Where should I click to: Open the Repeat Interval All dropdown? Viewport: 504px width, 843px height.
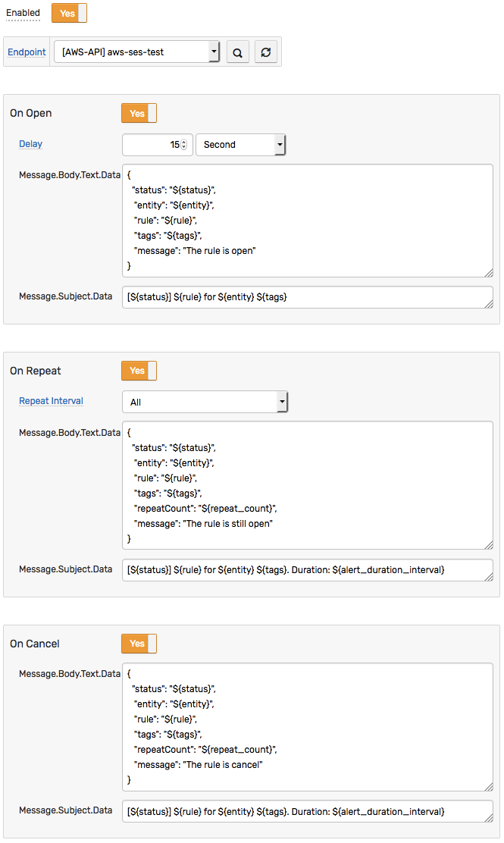click(205, 402)
